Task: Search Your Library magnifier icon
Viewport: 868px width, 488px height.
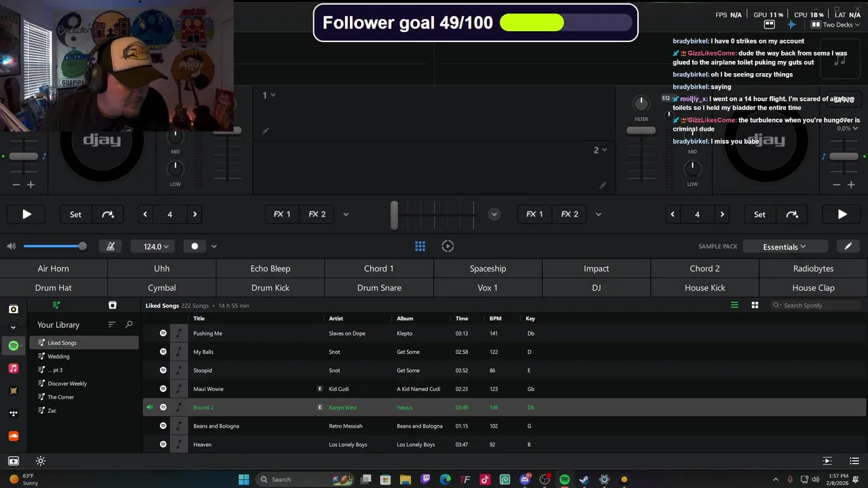Action: [x=129, y=325]
